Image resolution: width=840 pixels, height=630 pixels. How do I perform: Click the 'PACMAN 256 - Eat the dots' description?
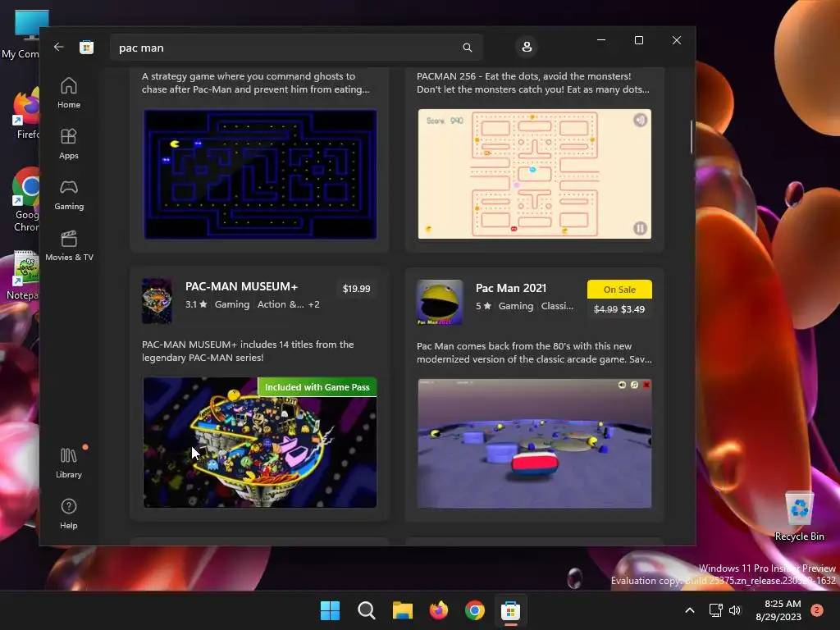pyautogui.click(x=533, y=83)
